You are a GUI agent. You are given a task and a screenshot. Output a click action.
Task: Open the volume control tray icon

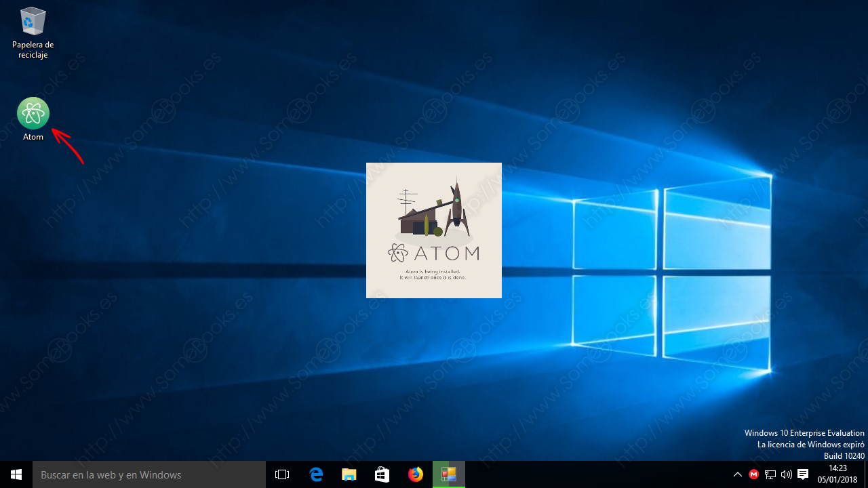787,474
